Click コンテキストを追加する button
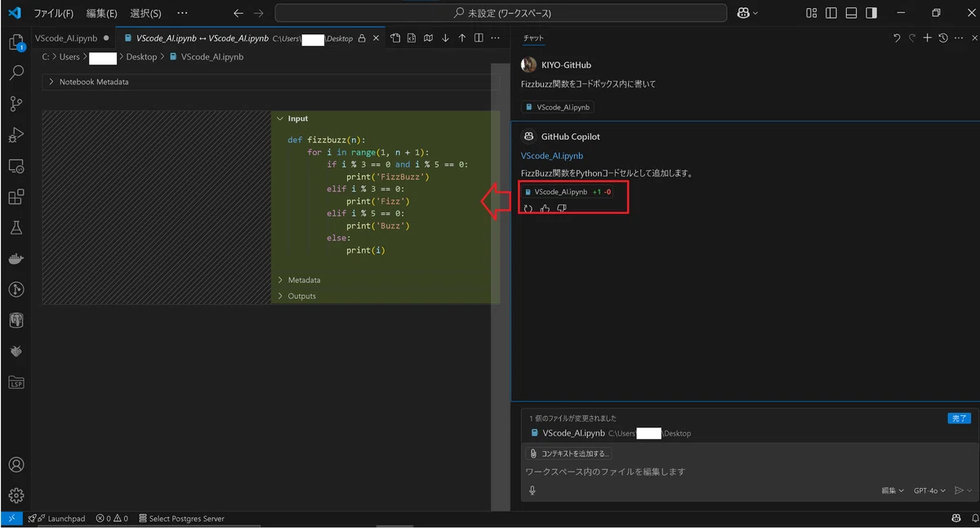980x528 pixels. click(569, 454)
